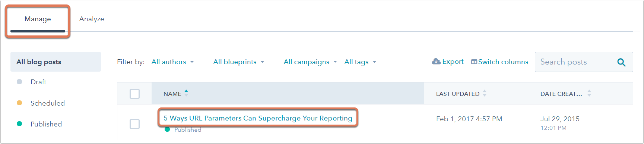Image resolution: width=644 pixels, height=144 pixels.
Task: Expand the All authors filter dropdown
Action: (x=173, y=62)
